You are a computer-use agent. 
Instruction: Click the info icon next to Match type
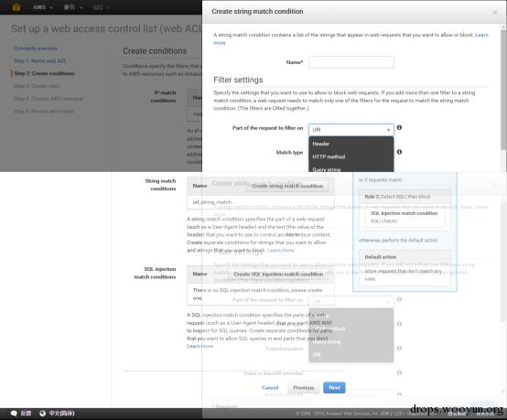[x=399, y=152]
